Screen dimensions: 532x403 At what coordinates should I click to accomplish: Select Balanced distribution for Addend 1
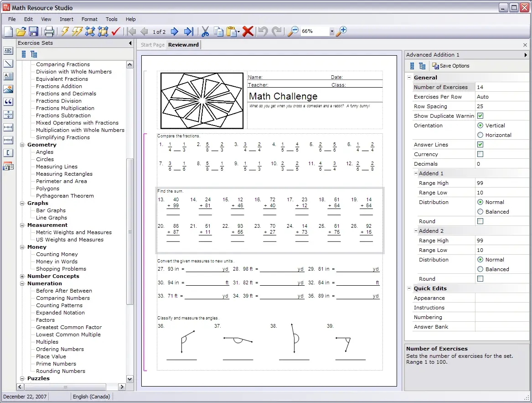tap(480, 212)
